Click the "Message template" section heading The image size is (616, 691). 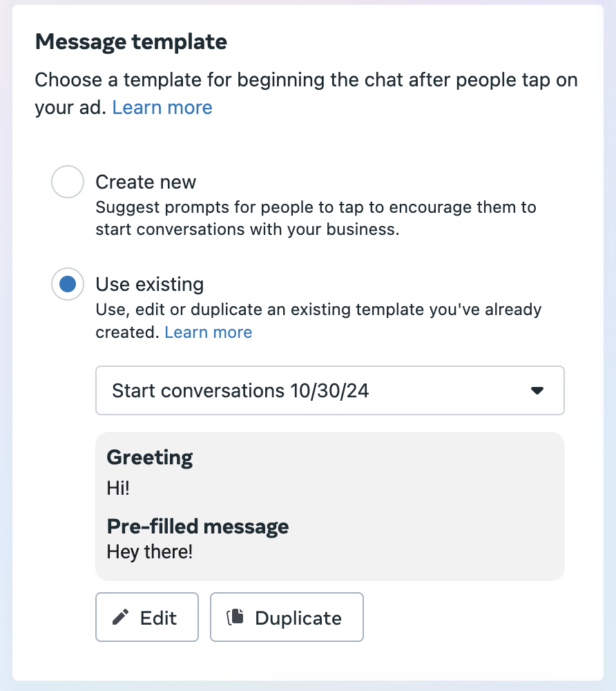tap(131, 42)
